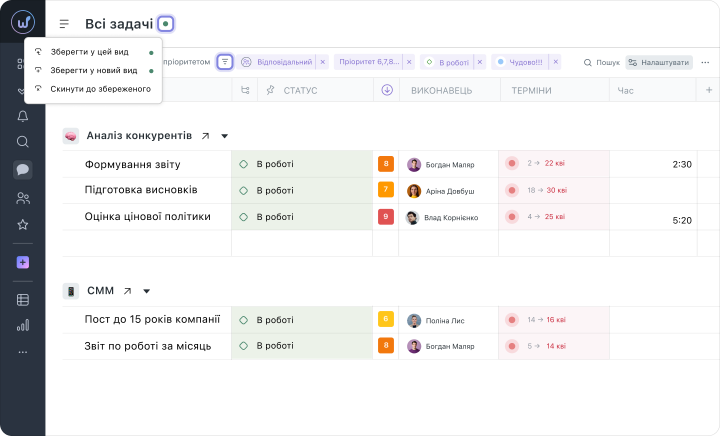
Task: Click the Пошук search icon
Action: [587, 62]
